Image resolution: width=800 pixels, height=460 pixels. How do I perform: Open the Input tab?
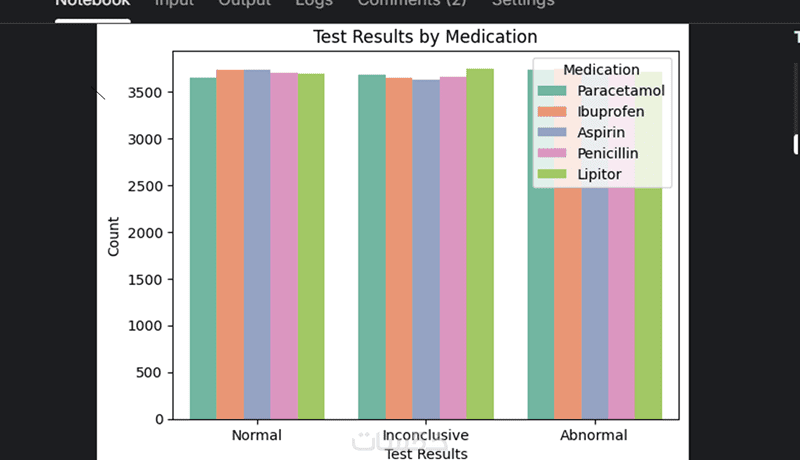point(174,4)
